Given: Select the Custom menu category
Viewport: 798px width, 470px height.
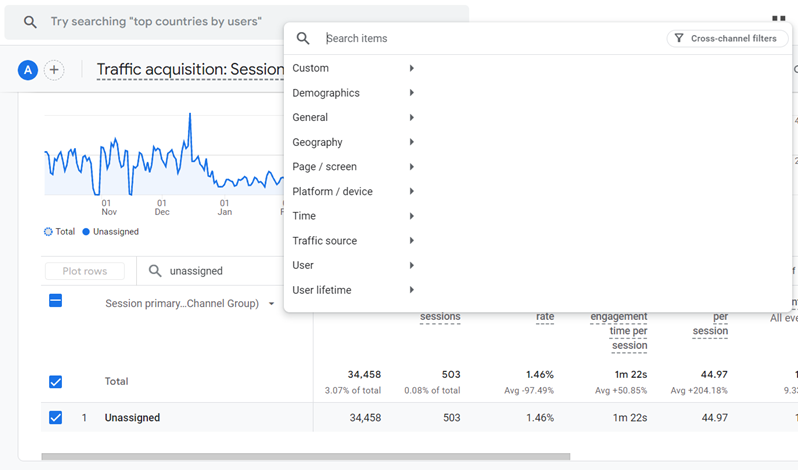Looking at the screenshot, I should tap(310, 68).
